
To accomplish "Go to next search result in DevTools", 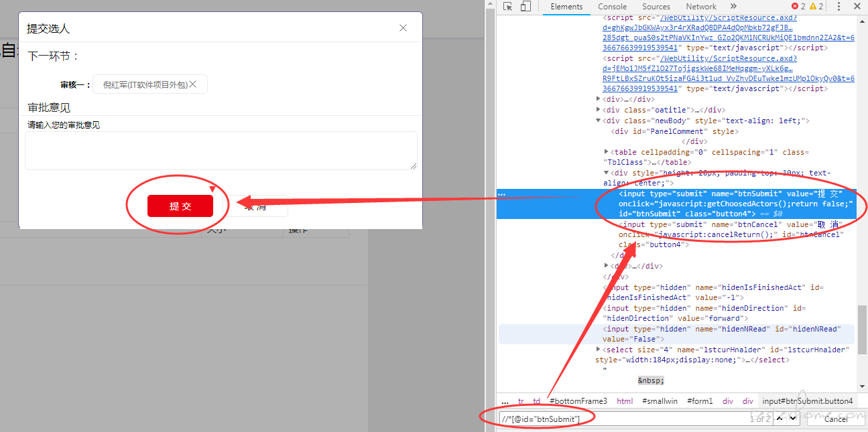I will point(793,419).
